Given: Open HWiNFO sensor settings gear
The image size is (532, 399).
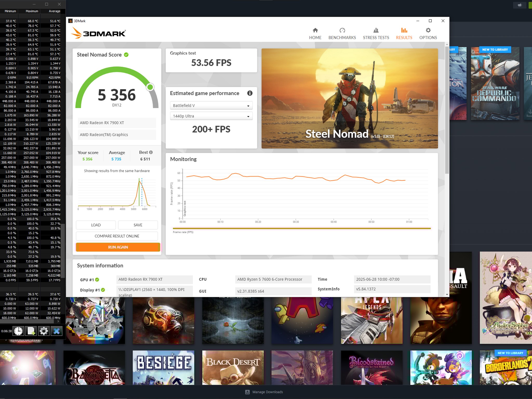Looking at the screenshot, I should (x=44, y=331).
